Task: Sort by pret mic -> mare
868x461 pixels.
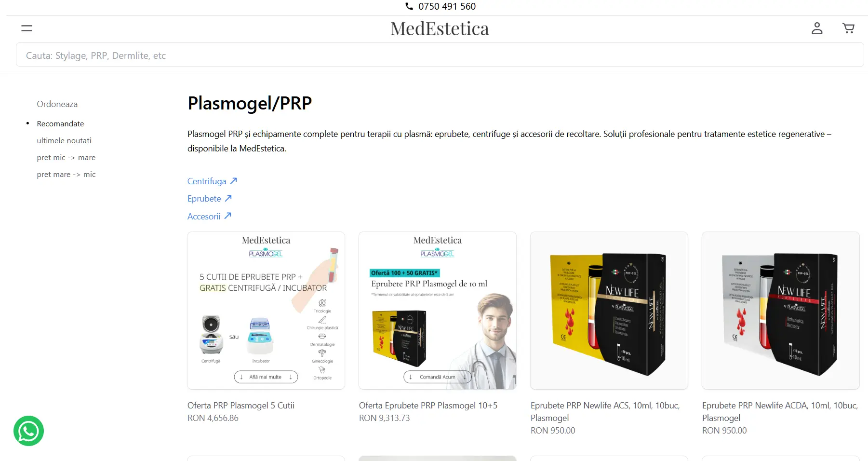Action: [66, 157]
